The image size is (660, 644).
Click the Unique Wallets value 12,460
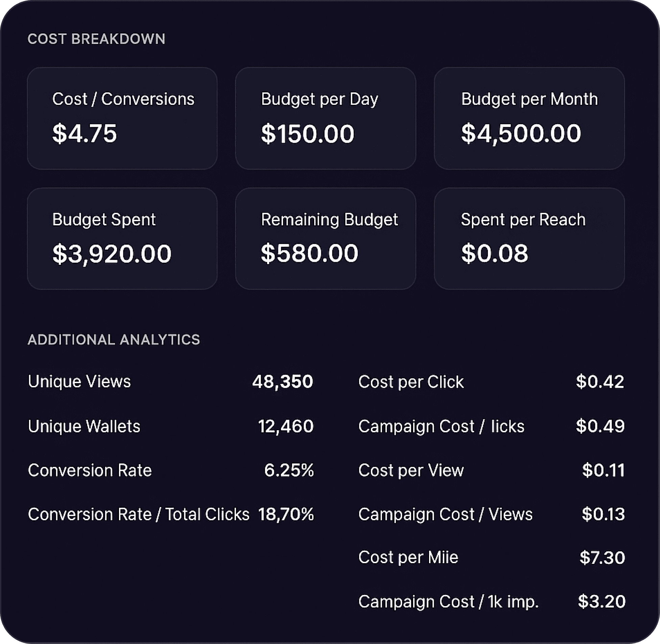pos(286,426)
